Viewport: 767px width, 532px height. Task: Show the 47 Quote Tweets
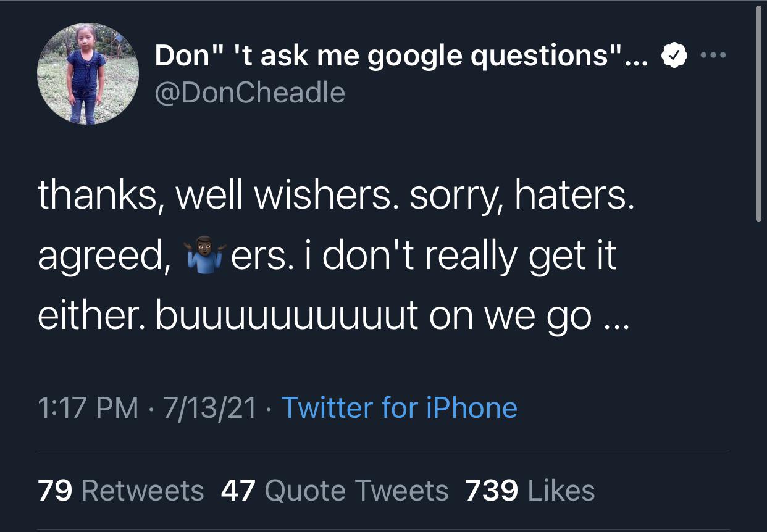[335, 491]
